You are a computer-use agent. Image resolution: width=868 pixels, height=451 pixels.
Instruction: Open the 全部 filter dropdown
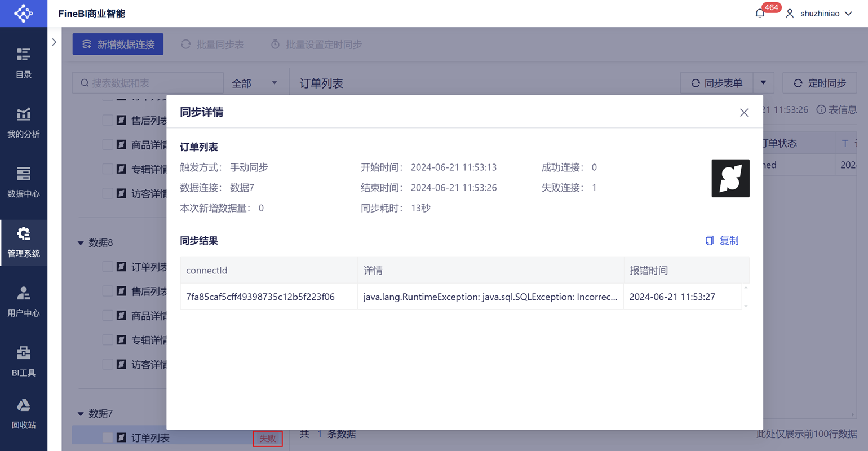pos(255,83)
